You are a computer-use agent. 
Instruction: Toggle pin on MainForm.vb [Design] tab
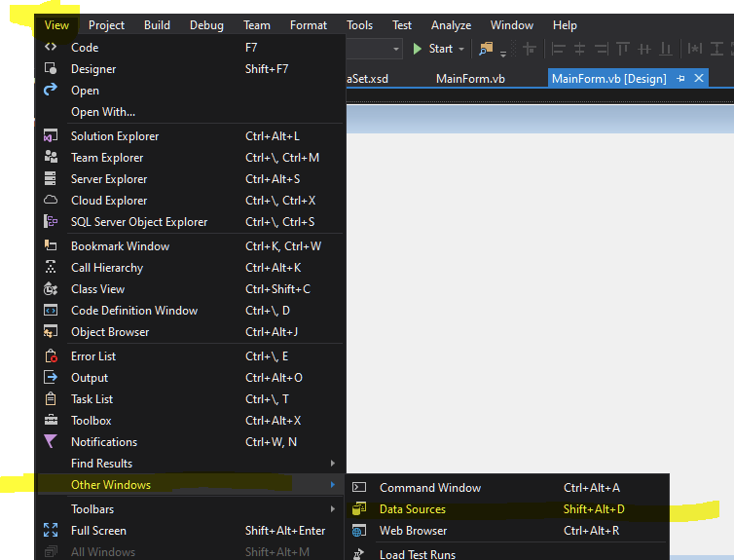[x=680, y=79]
